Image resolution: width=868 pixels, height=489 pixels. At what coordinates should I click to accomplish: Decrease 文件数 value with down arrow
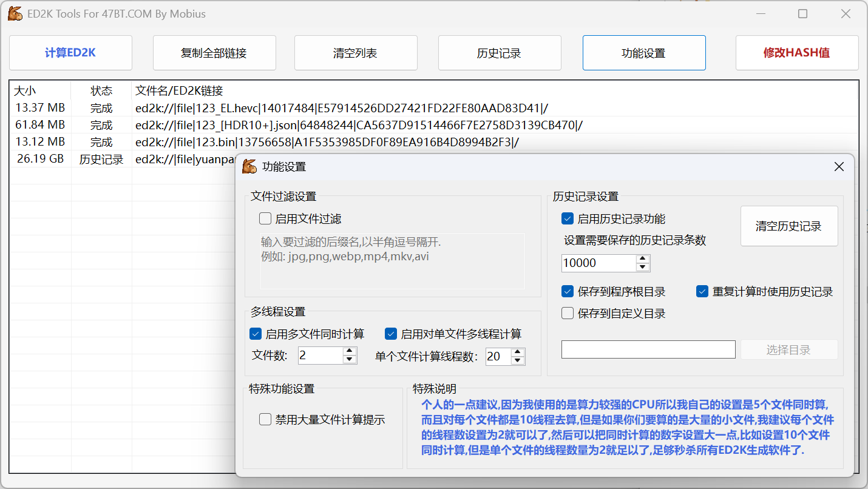click(x=350, y=360)
